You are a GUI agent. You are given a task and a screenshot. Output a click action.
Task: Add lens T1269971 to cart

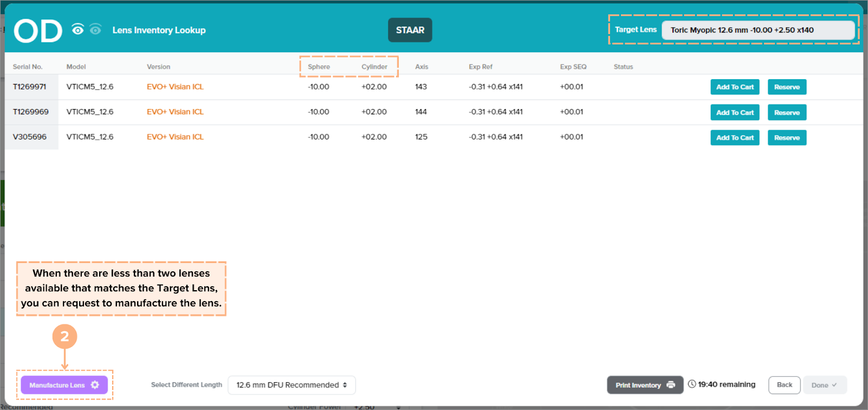[x=735, y=87]
